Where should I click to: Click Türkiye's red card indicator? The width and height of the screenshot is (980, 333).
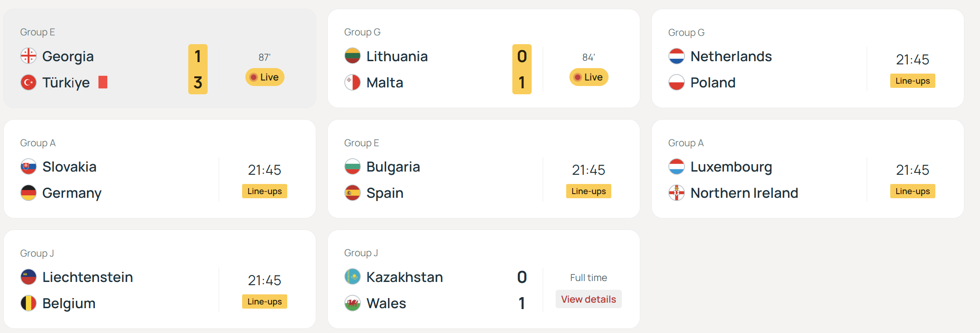(103, 82)
